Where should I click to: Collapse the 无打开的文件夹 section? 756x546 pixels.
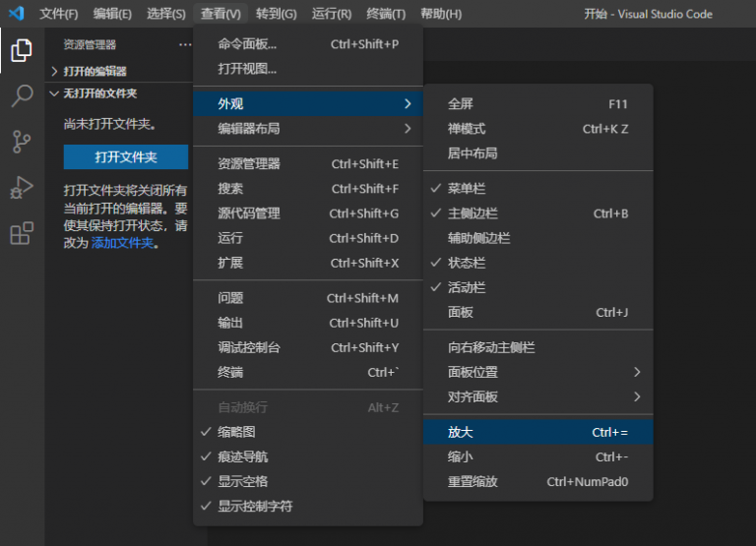[118, 93]
